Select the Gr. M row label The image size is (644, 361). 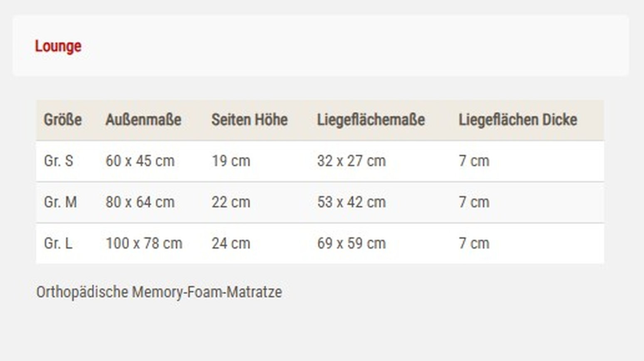click(60, 202)
